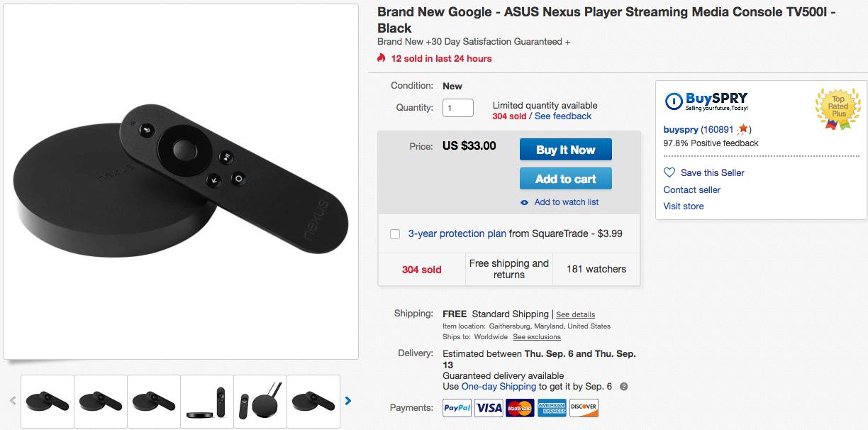Click the Visa card icon

tap(489, 408)
